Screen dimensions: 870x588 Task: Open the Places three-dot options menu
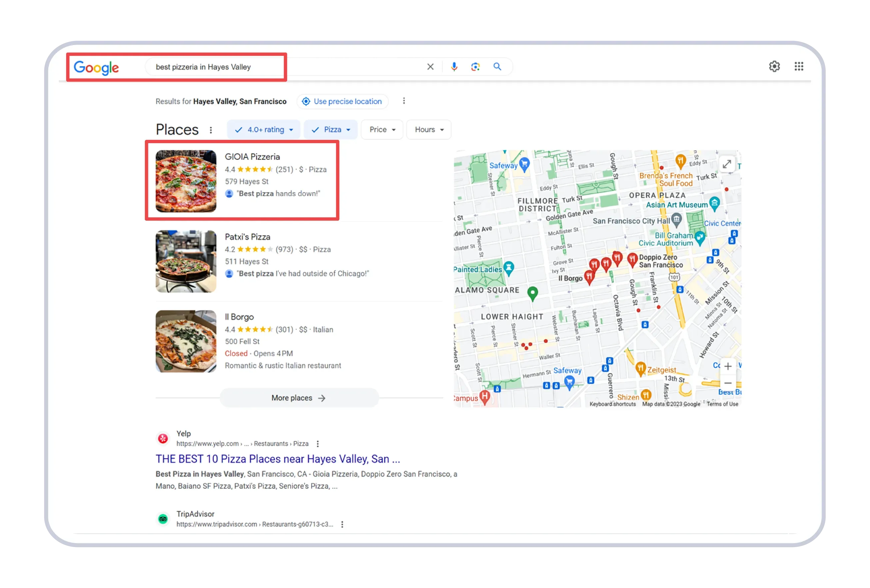[211, 130]
